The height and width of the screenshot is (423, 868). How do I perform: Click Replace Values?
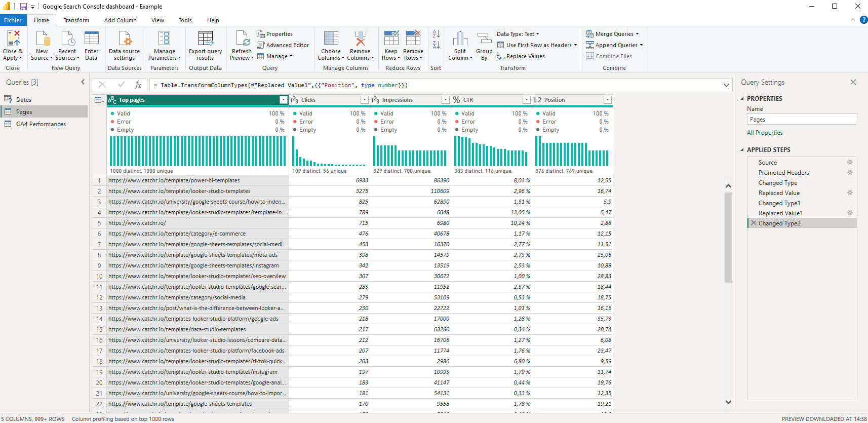521,56
